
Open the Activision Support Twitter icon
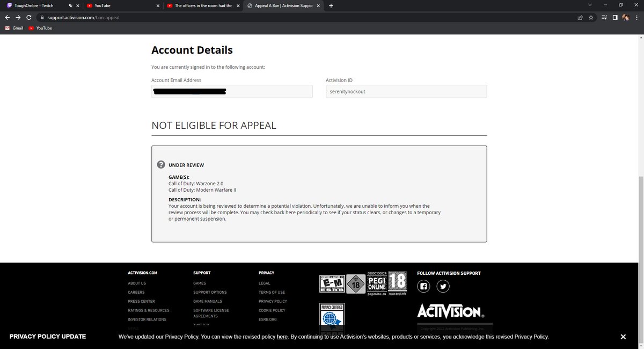tap(443, 286)
